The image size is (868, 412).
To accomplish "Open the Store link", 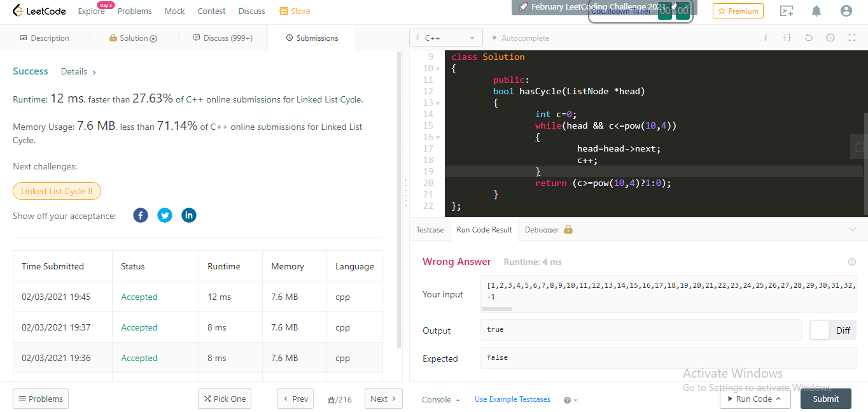I will coord(295,11).
